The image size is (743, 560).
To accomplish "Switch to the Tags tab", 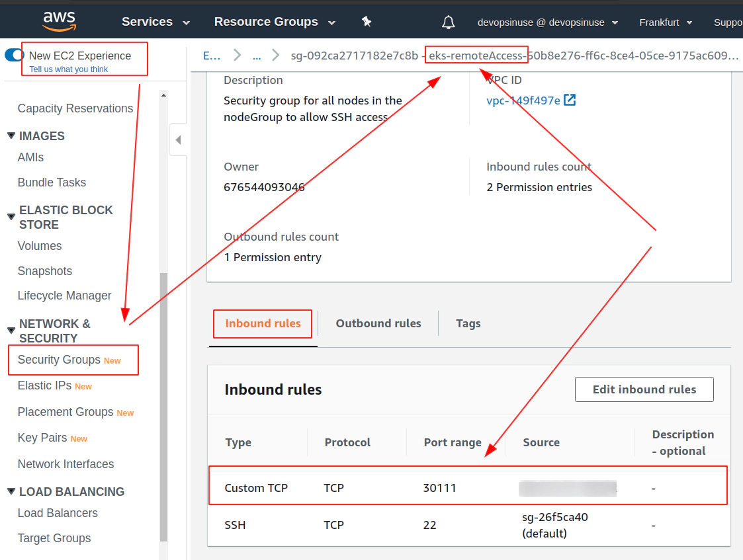I will pyautogui.click(x=468, y=323).
